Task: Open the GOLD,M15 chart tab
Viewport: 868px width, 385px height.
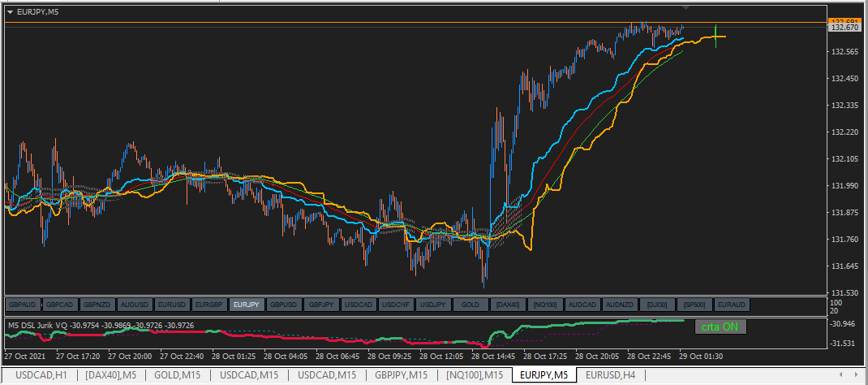Action: pyautogui.click(x=177, y=375)
